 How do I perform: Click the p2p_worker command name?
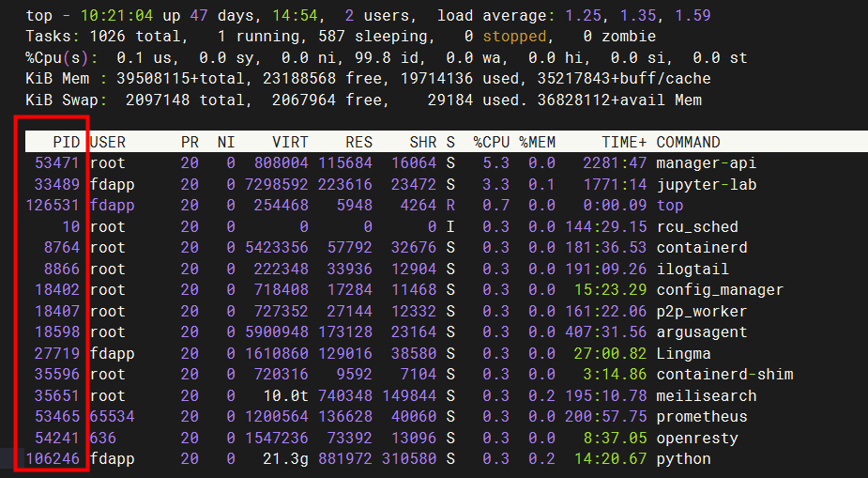click(x=702, y=311)
